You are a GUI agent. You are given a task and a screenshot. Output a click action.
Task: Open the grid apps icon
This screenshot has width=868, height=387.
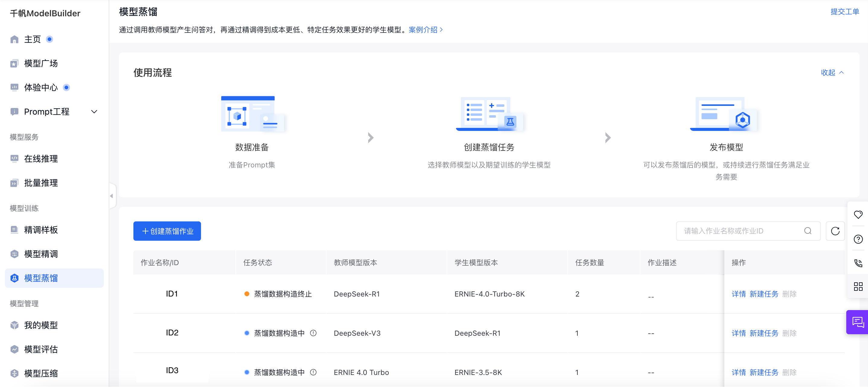tap(858, 287)
